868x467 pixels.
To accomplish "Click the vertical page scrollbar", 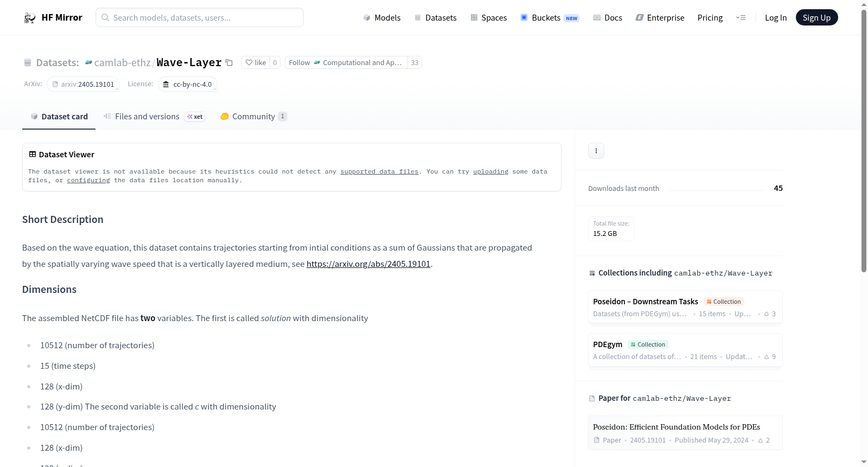I will pos(864,141).
